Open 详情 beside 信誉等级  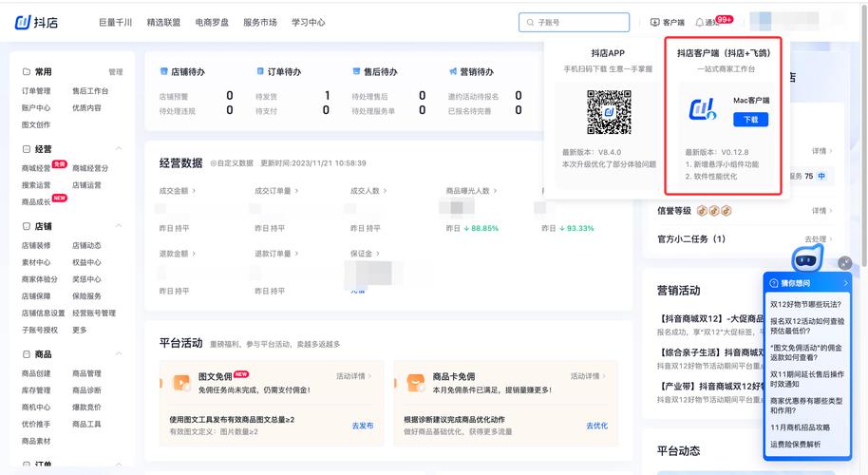(x=821, y=211)
